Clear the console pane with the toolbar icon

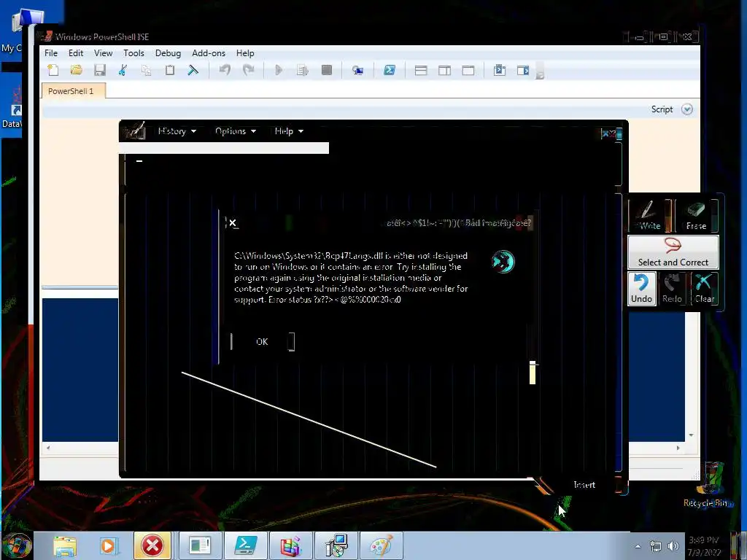[193, 71]
